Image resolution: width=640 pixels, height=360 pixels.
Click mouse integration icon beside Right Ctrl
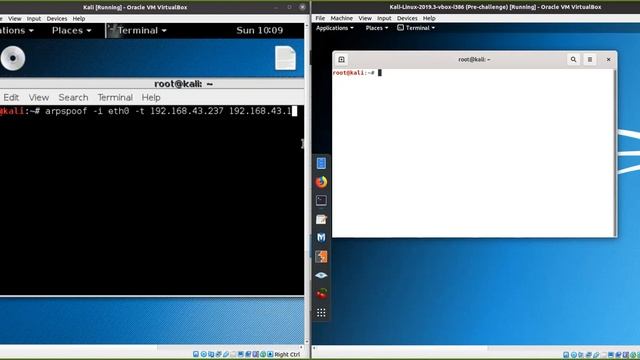coord(270,354)
